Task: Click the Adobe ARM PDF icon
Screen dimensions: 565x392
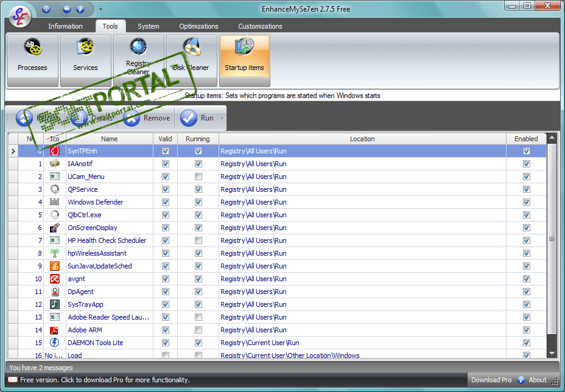Action: (55, 330)
